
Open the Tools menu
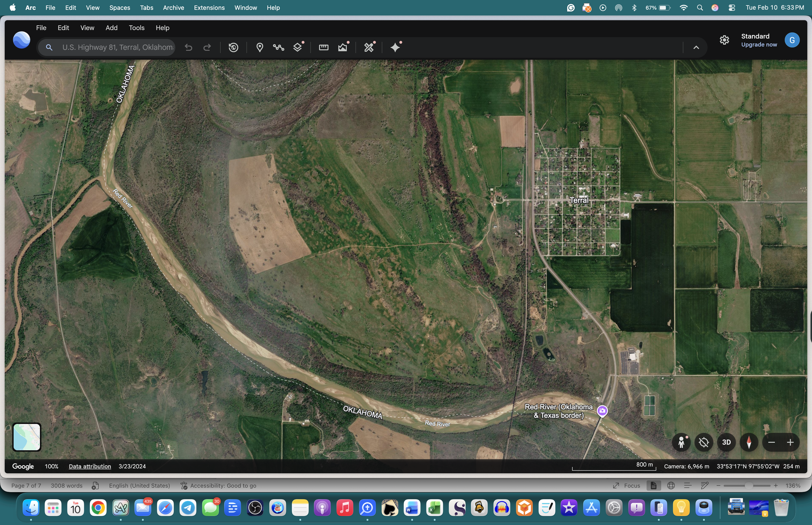[136, 28]
